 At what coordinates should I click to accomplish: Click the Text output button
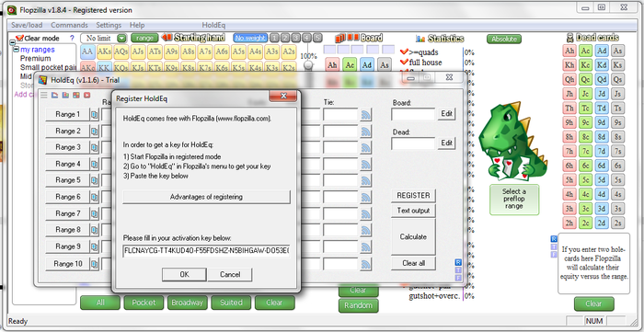tap(413, 211)
